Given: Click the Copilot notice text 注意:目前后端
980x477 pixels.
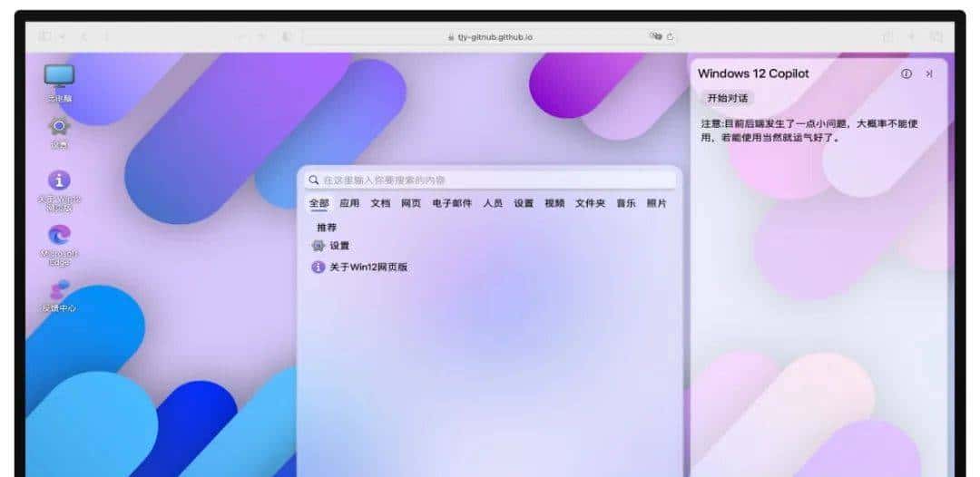Looking at the screenshot, I should 810,131.
